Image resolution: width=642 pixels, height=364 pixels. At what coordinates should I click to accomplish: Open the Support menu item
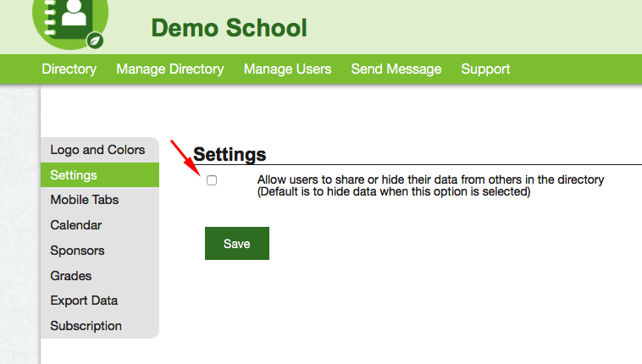point(485,69)
